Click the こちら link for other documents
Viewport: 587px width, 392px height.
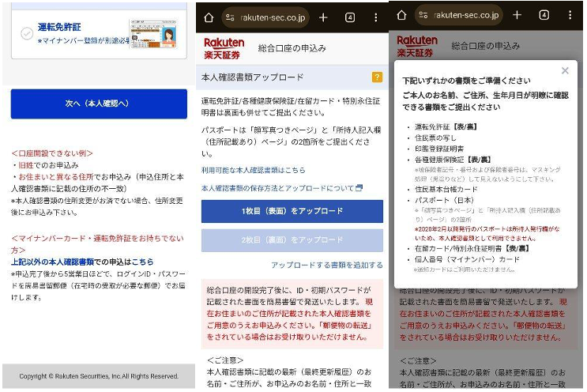(x=142, y=262)
